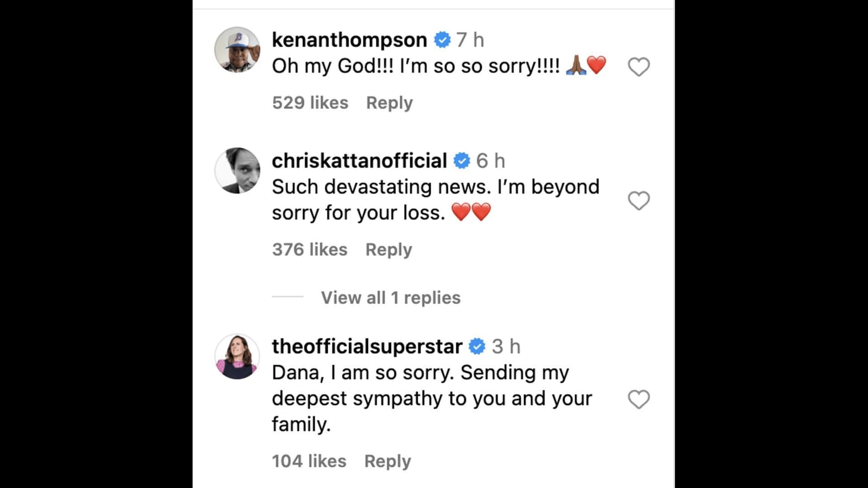Like chriskattanofficial's comment with the heart
Viewport: 868px width, 488px height.
coord(639,201)
